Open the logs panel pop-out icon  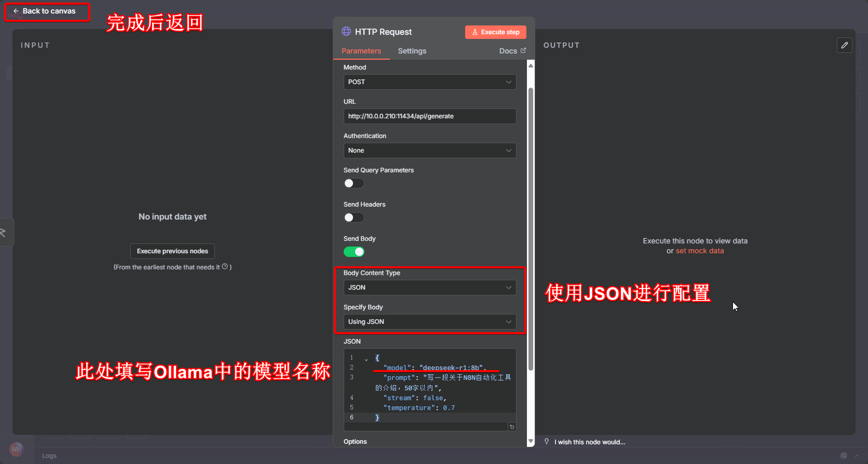click(844, 456)
